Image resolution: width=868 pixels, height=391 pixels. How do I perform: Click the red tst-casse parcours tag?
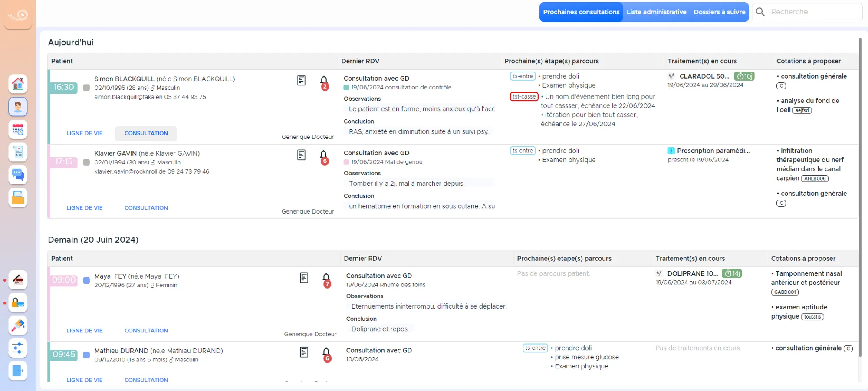(524, 97)
